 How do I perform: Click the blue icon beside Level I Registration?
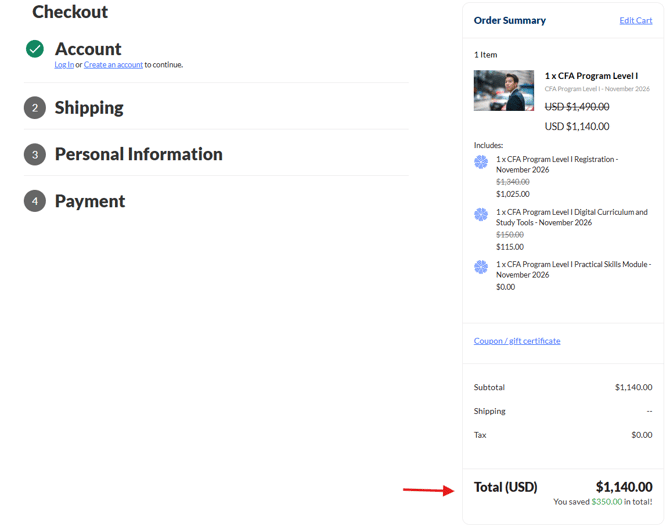point(481,162)
